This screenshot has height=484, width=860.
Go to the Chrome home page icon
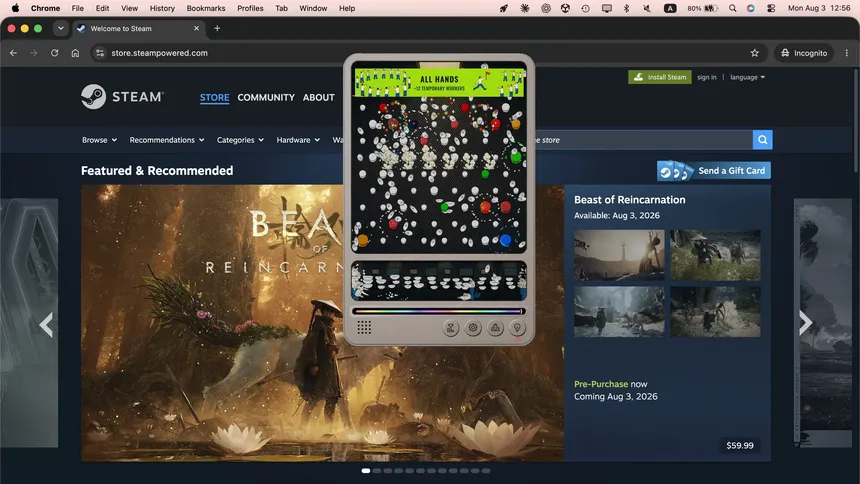point(75,53)
